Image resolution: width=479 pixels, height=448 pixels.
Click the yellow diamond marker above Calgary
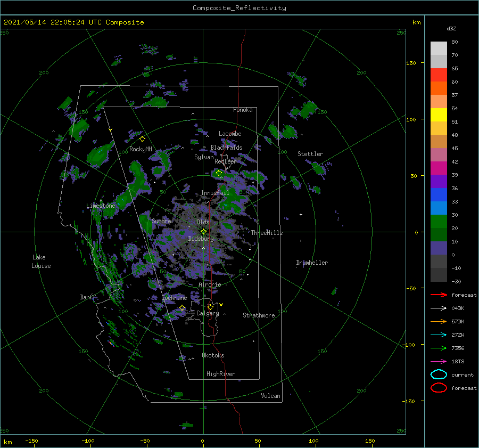coord(210,307)
